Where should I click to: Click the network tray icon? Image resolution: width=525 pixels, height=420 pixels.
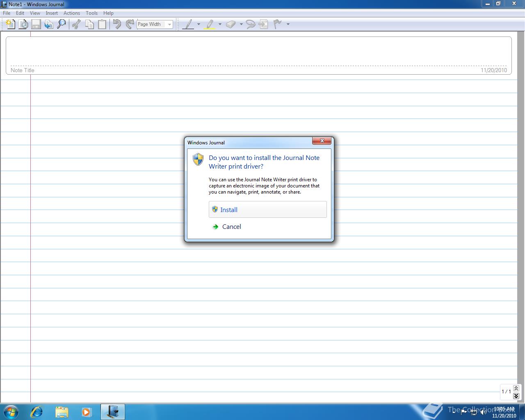coord(474,412)
